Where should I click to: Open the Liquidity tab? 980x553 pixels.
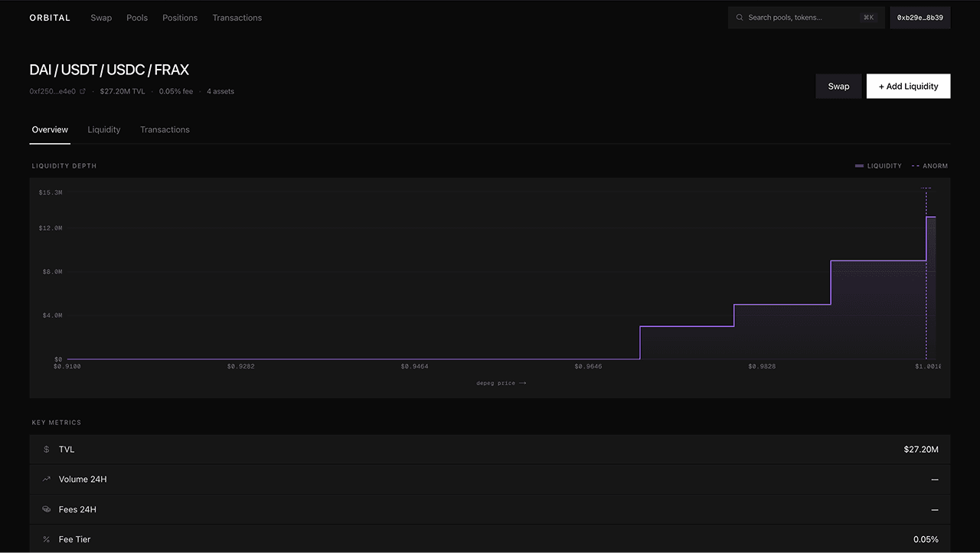tap(104, 129)
